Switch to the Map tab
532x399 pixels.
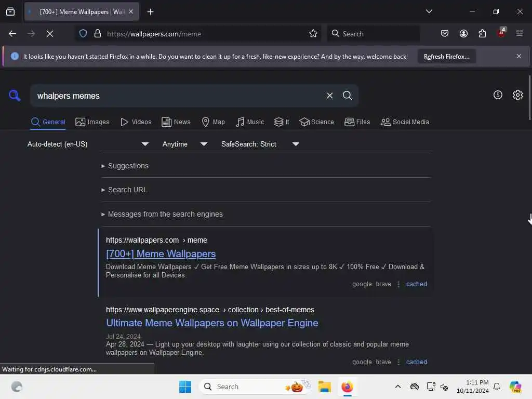pyautogui.click(x=213, y=122)
